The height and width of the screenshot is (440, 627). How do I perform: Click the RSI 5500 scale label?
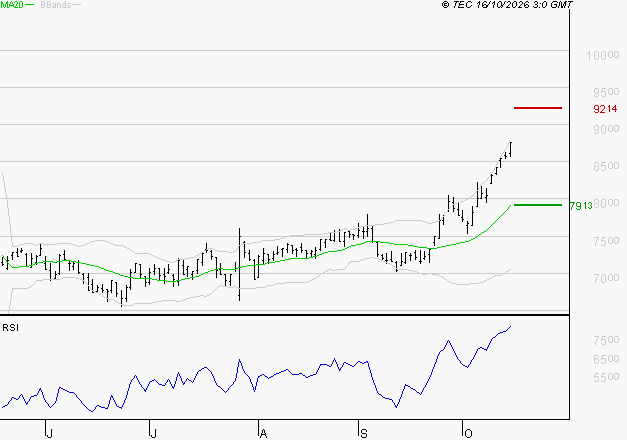606,377
